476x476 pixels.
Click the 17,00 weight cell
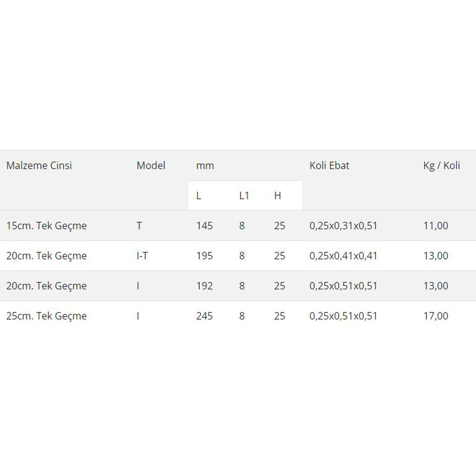(436, 316)
